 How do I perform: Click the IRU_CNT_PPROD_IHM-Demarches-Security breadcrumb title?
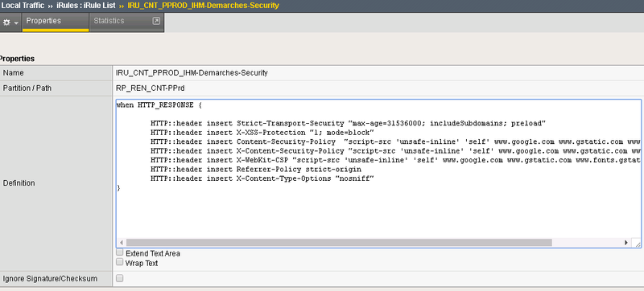point(204,6)
